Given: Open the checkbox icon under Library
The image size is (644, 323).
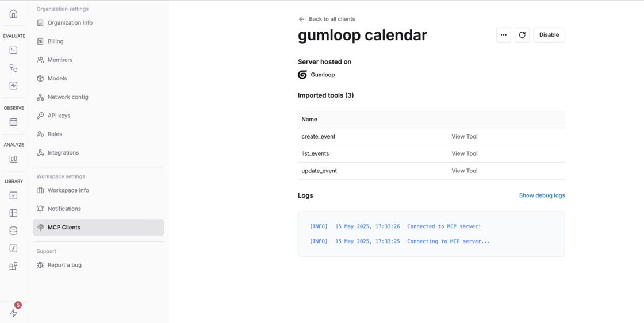Looking at the screenshot, I should (x=14, y=195).
